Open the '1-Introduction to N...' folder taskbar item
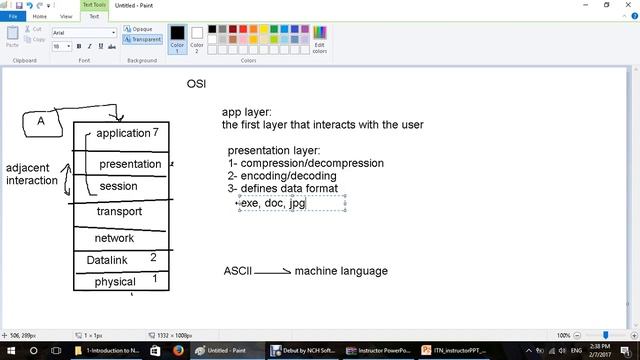 tap(107, 351)
